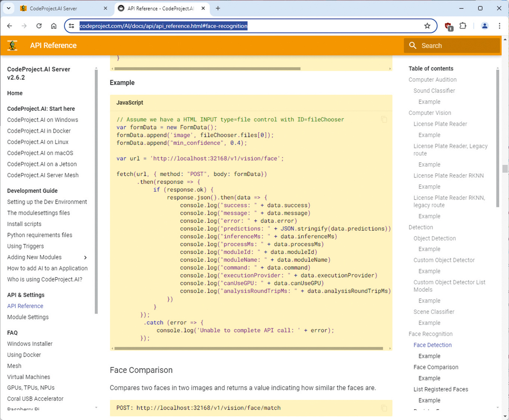
Task: Click the browser Back arrow
Action: pos(10,26)
